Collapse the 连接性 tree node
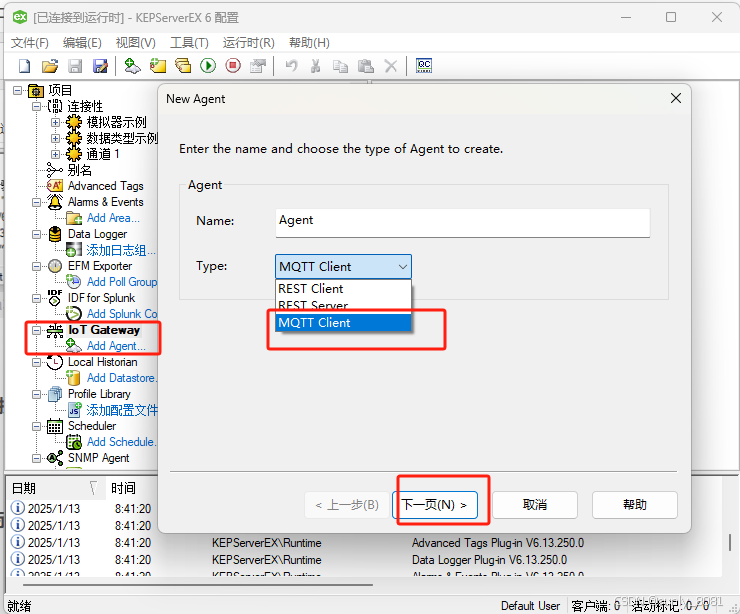The height and width of the screenshot is (614, 740). [x=36, y=107]
